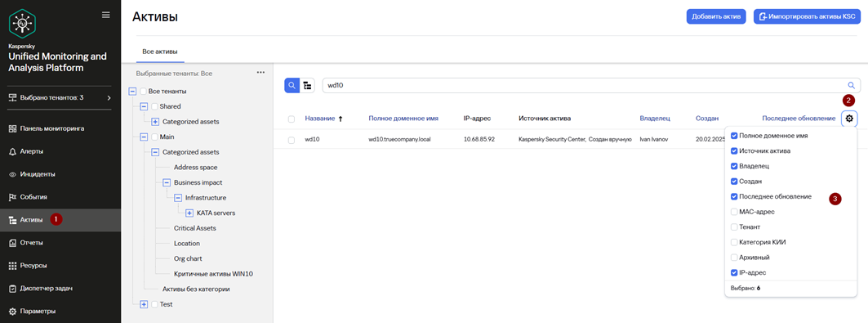868x323 pixels.
Task: Uncheck Источник актива column option
Action: (734, 150)
